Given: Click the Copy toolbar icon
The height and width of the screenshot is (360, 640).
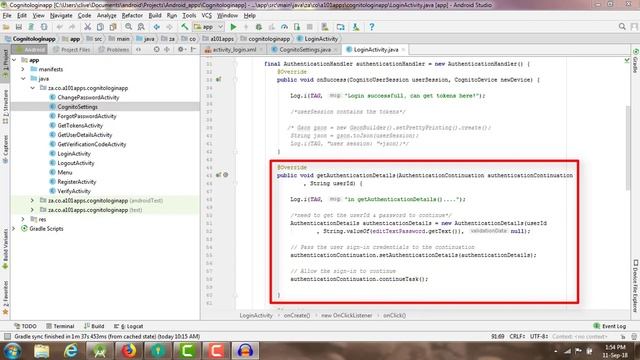Looking at the screenshot, I should 100,27.
